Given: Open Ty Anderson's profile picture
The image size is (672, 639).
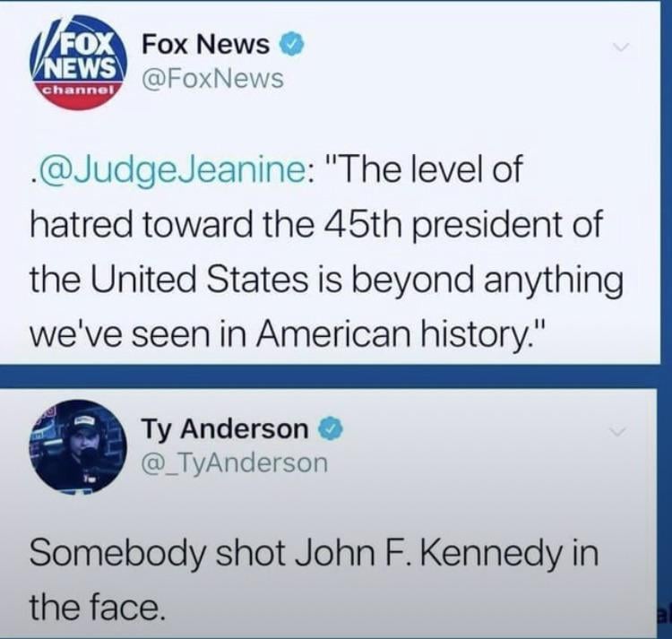Looking at the screenshot, I should (79, 447).
